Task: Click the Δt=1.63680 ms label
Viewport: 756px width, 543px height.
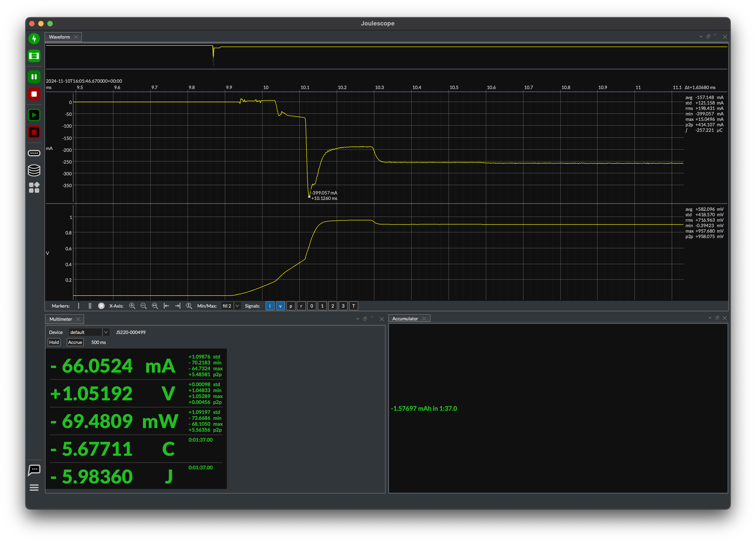Action: point(700,87)
